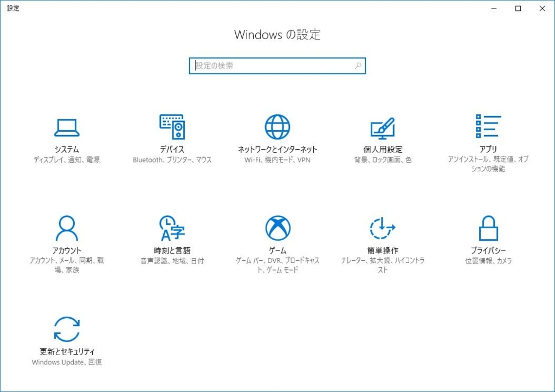Click the 更新とセキュリティ label
This screenshot has height=392, width=555.
click(x=67, y=352)
